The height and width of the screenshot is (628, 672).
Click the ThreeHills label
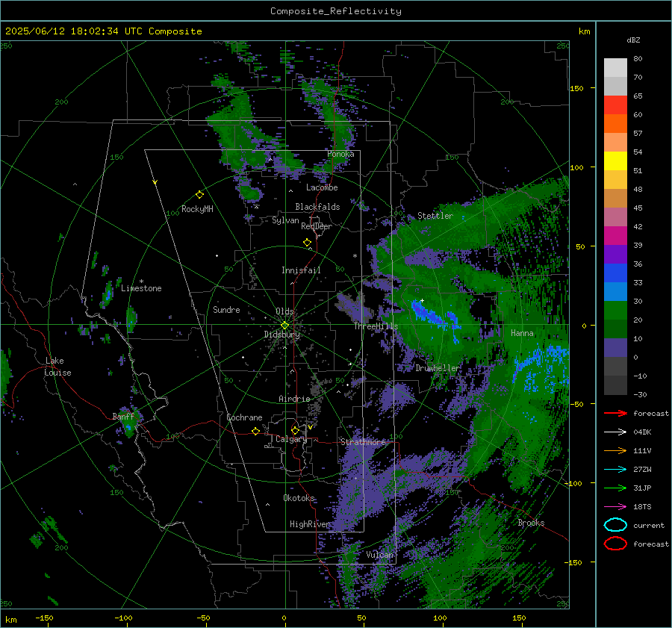(x=376, y=326)
